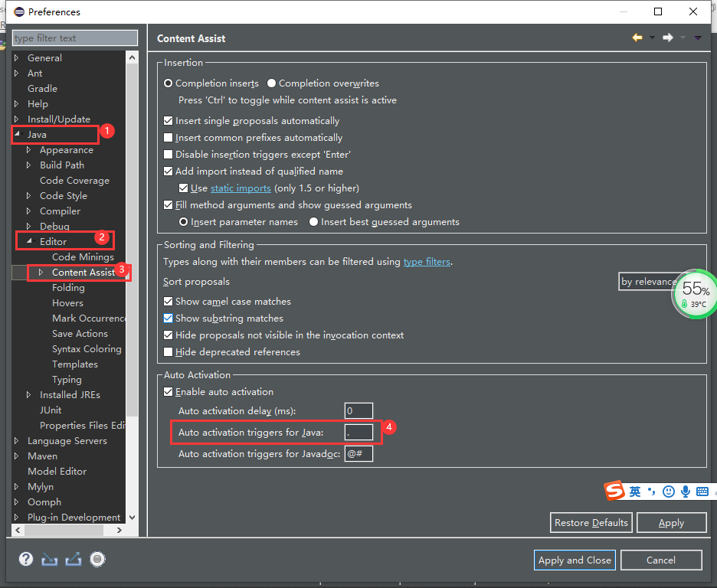Open the Sort proposals by relevance dropdown

pyautogui.click(x=647, y=282)
